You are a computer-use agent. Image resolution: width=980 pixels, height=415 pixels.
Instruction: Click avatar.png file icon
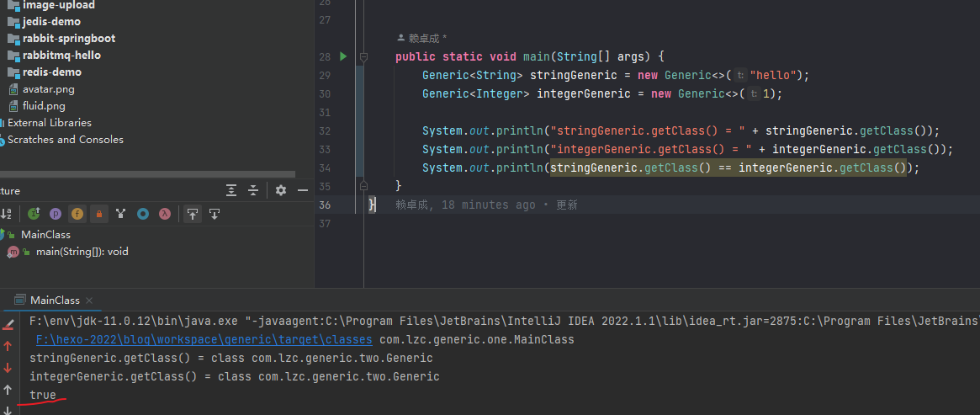[x=13, y=89]
